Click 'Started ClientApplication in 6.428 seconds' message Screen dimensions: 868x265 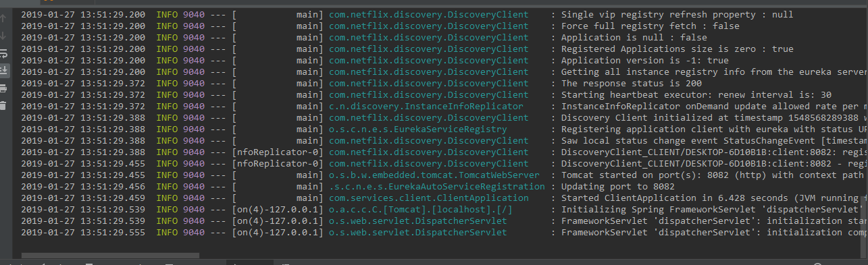[715, 198]
